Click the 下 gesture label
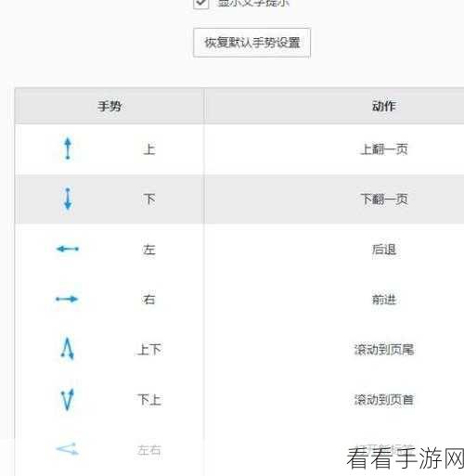464x476 pixels. tap(149, 199)
